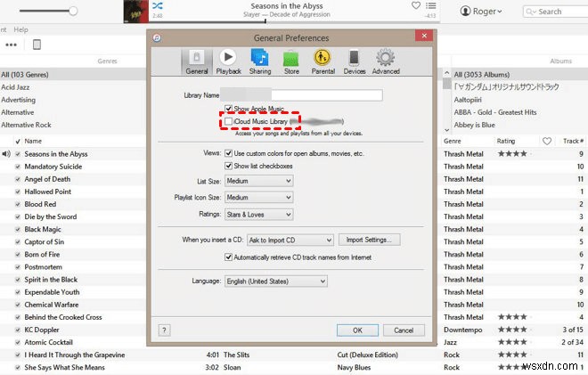Open the Parental preferences tab
Viewport: 588px width, 375px height.
click(323, 61)
